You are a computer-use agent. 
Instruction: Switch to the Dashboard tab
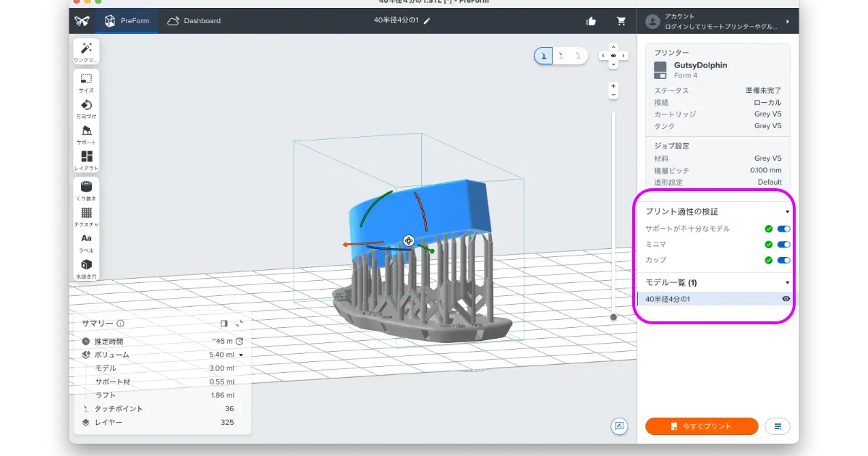coord(194,21)
